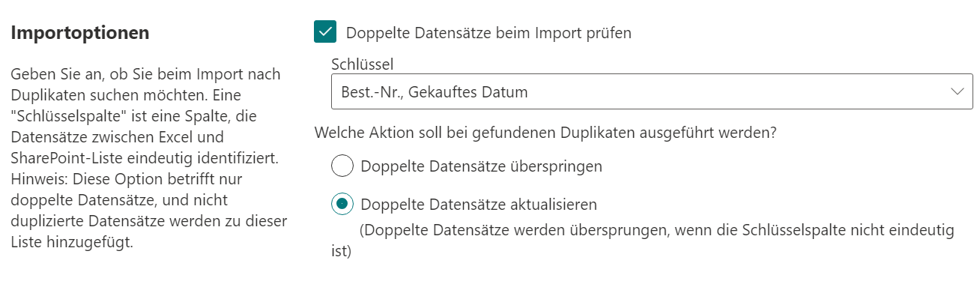
Task: Click the question 'Welche Aktion soll bei gefundenen Duplikaten'
Action: coord(545,133)
